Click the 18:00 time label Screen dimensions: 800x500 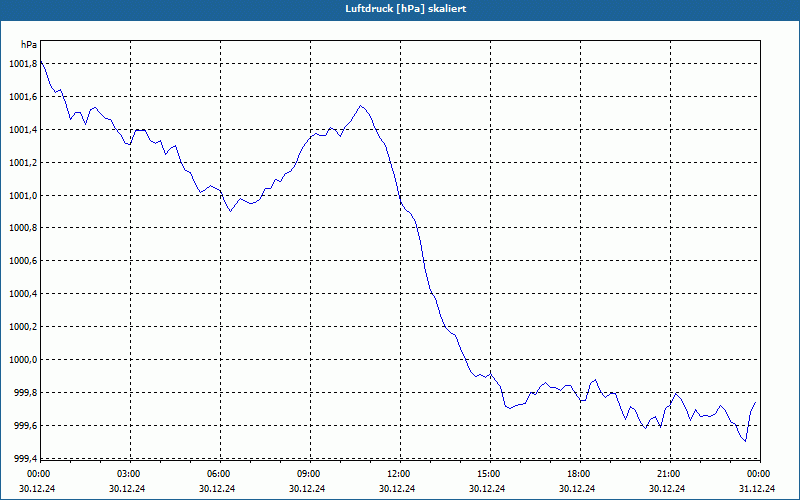pyautogui.click(x=579, y=474)
